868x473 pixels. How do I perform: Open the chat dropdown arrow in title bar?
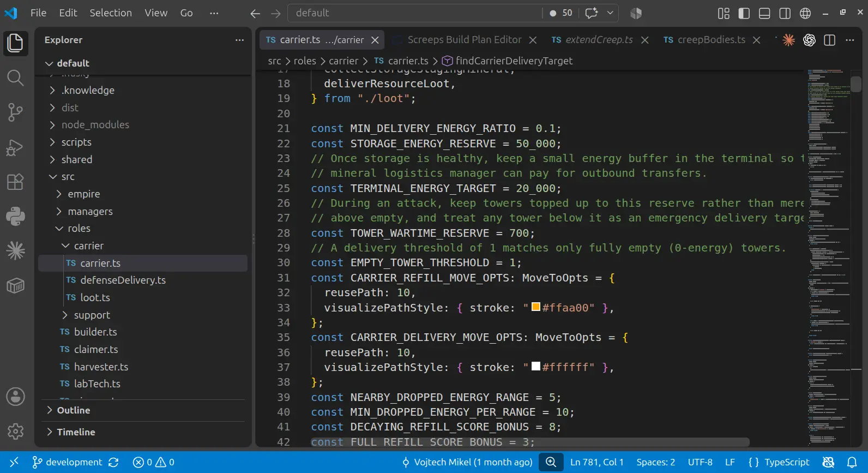(x=610, y=13)
